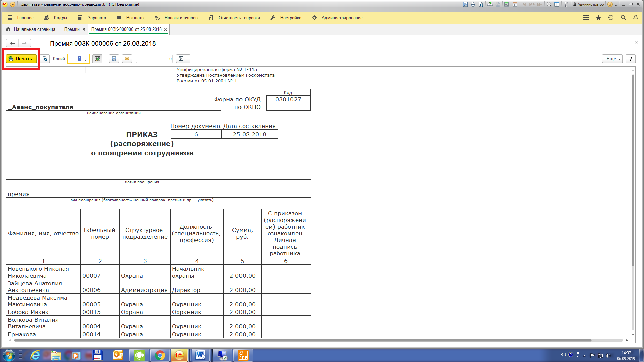
Task: Open the Настройка section
Action: [x=286, y=18]
